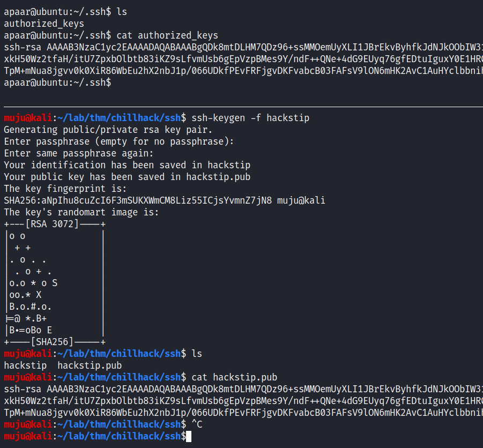Click 'hackstip.pub' in ls output

(90, 366)
